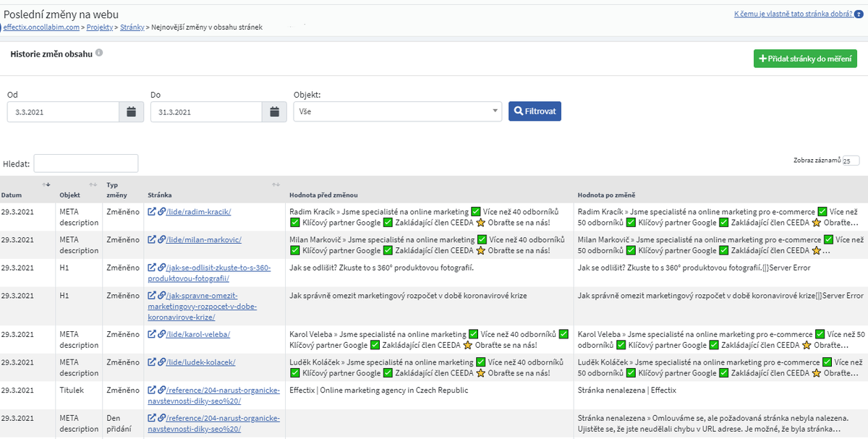Navigate to Stránky breadcrumb
868x439 pixels.
[x=132, y=27]
